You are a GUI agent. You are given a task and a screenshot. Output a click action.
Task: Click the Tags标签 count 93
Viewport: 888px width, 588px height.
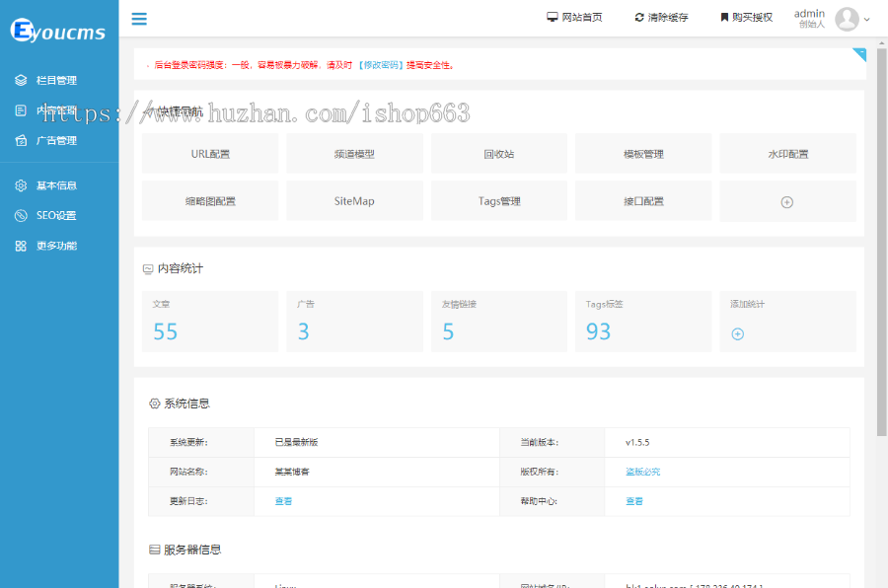(599, 331)
